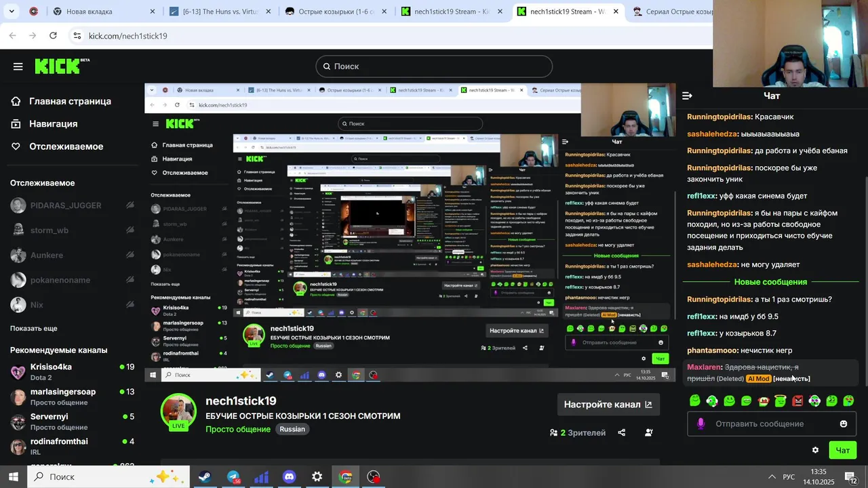Go back in browser history
This screenshot has width=868, height=488.
pos(13,35)
